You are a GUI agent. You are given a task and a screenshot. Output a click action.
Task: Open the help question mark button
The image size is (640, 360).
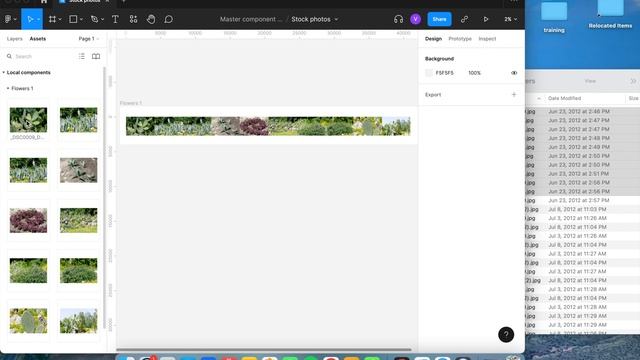506,335
